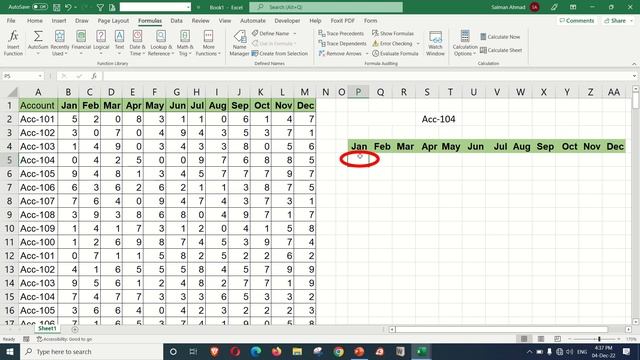The height and width of the screenshot is (360, 640).
Task: Open File Explorer from the taskbar
Action: coord(297,351)
